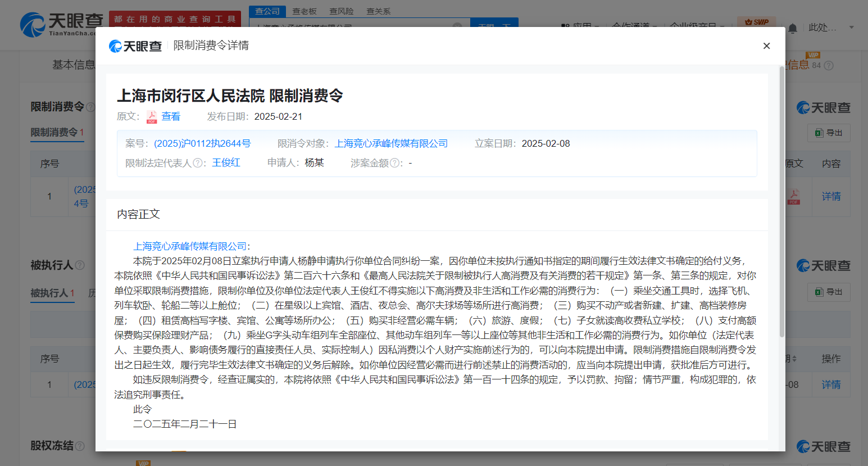This screenshot has width=868, height=466.
Task: Open 详情 in 被执行人 table row
Action: 831,384
